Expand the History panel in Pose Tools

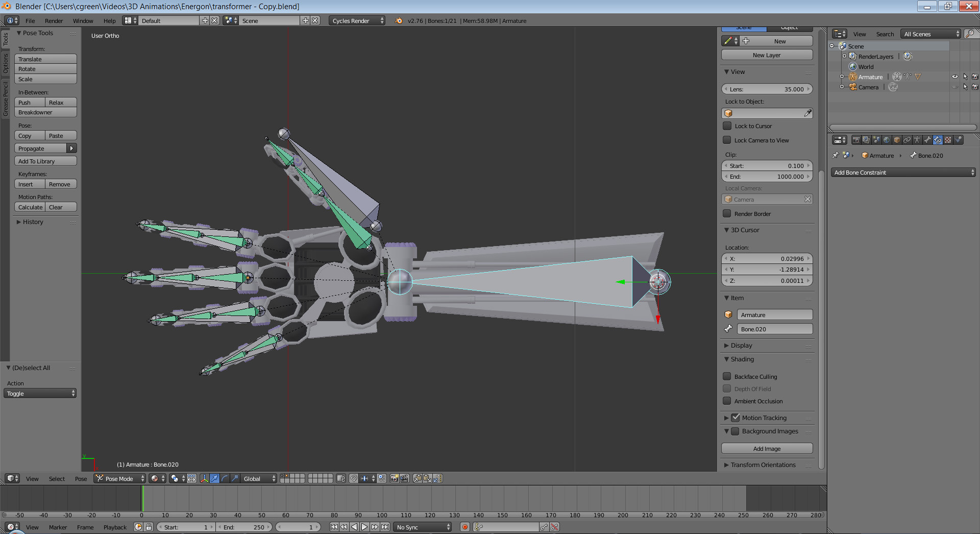pos(32,222)
